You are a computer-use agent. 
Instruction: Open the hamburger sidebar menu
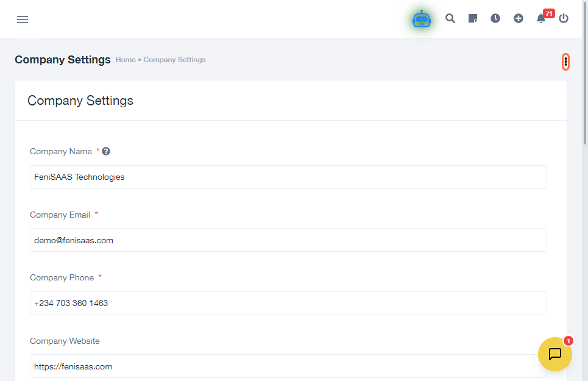point(23,20)
